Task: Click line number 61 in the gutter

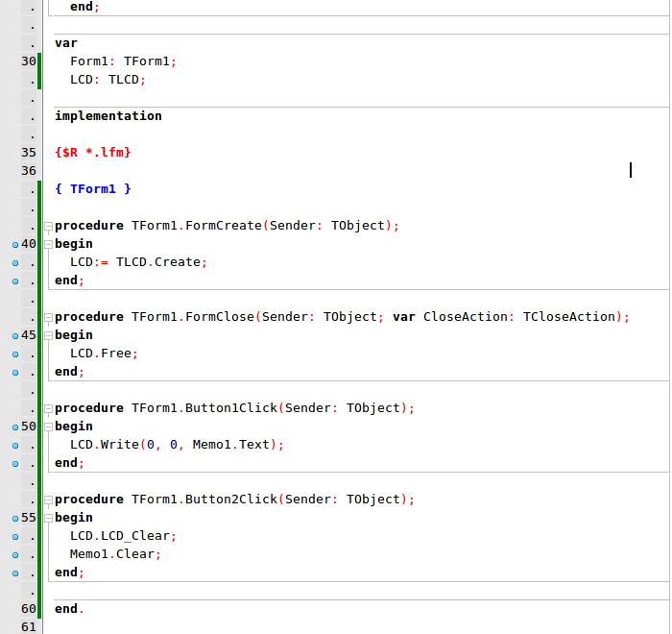Action: coord(29,627)
